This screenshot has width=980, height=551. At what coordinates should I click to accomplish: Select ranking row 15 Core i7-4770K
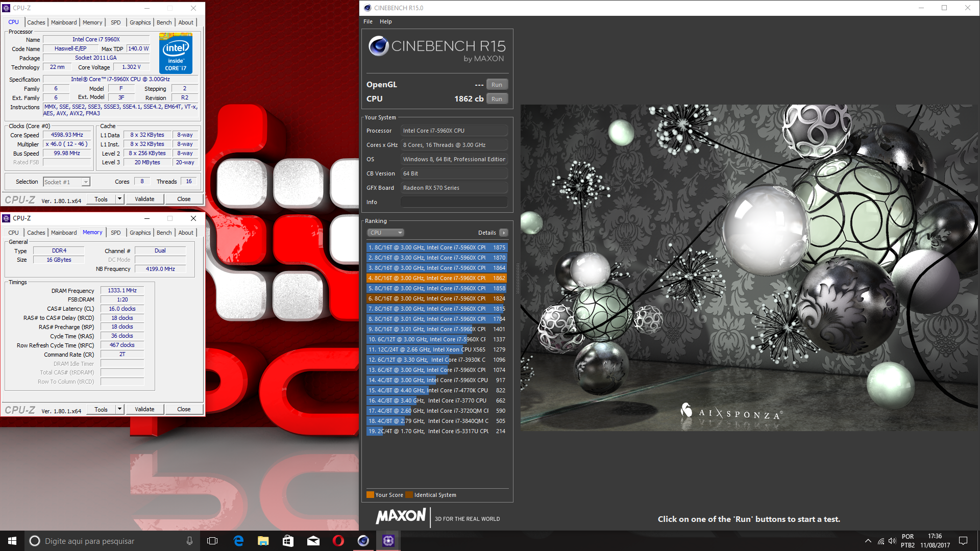coord(437,390)
